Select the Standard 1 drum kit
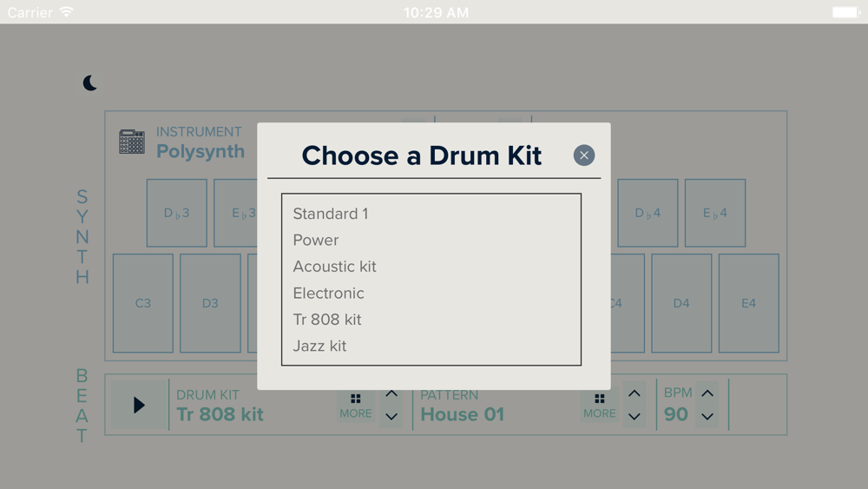 [x=431, y=214]
